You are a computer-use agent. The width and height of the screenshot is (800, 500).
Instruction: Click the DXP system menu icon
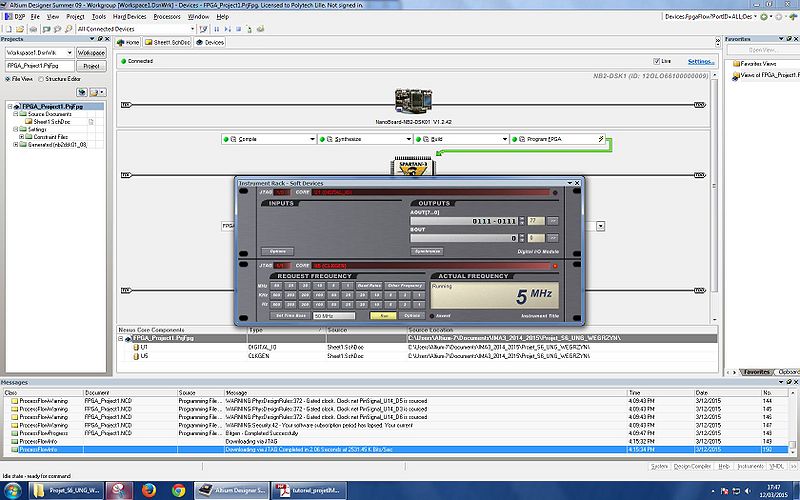11,17
